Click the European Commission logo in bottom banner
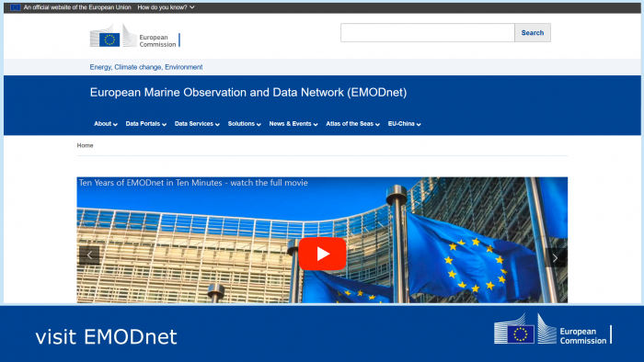 [553, 329]
